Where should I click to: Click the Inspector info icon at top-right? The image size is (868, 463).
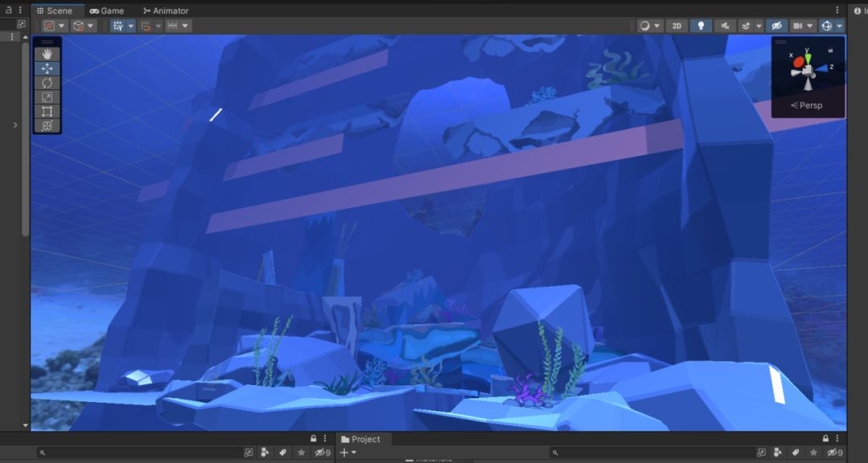(857, 10)
